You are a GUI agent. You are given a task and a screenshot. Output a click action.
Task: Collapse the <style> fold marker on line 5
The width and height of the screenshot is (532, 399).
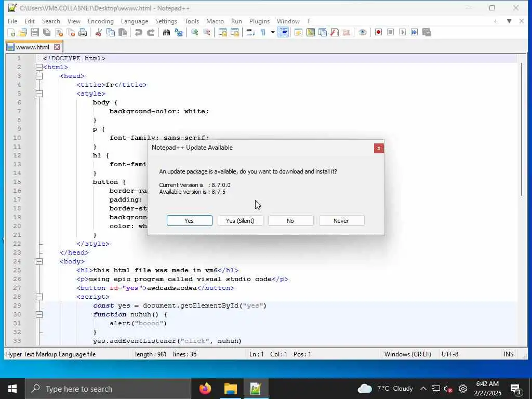pyautogui.click(x=39, y=94)
